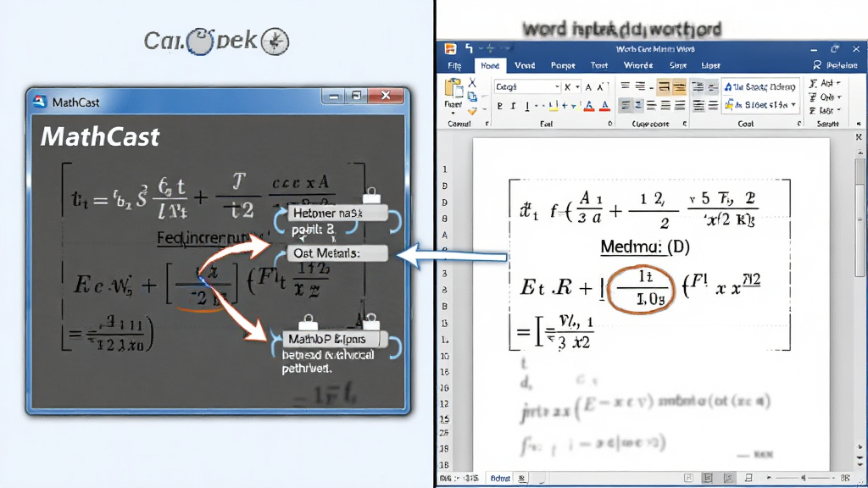This screenshot has width=868, height=488.
Task: Pick the red font color A swatch
Action: 604,106
